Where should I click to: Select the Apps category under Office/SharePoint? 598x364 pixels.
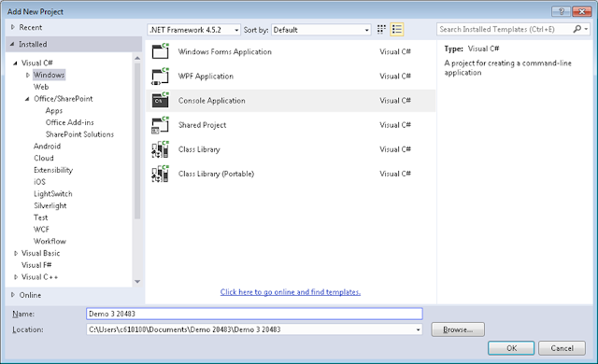click(x=54, y=111)
